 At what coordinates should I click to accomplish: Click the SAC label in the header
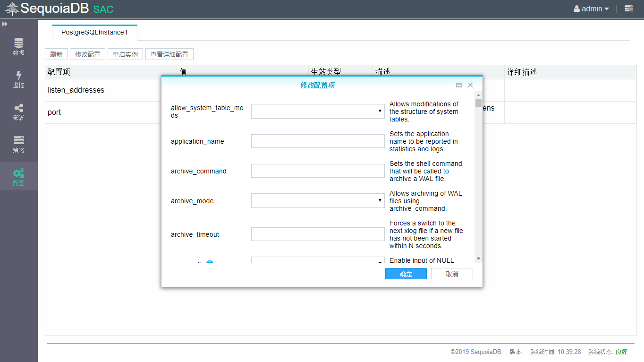tap(103, 9)
